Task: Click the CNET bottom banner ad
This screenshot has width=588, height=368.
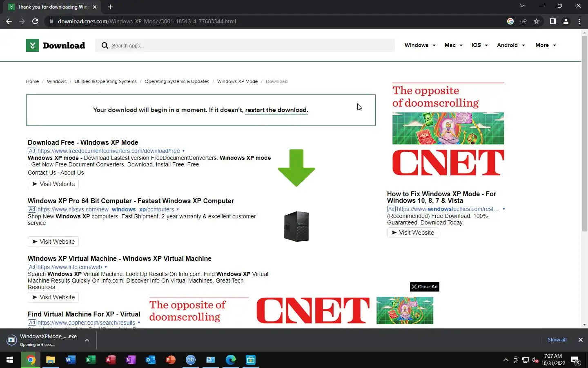Action: (291, 311)
